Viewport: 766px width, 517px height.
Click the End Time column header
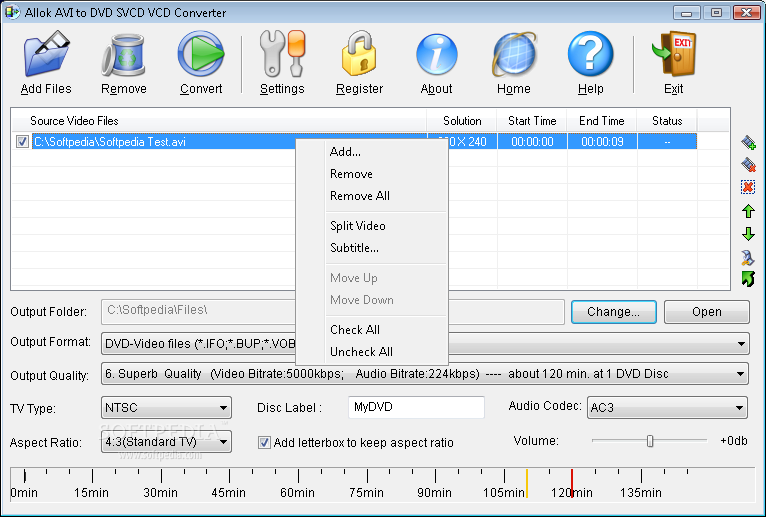coord(601,121)
